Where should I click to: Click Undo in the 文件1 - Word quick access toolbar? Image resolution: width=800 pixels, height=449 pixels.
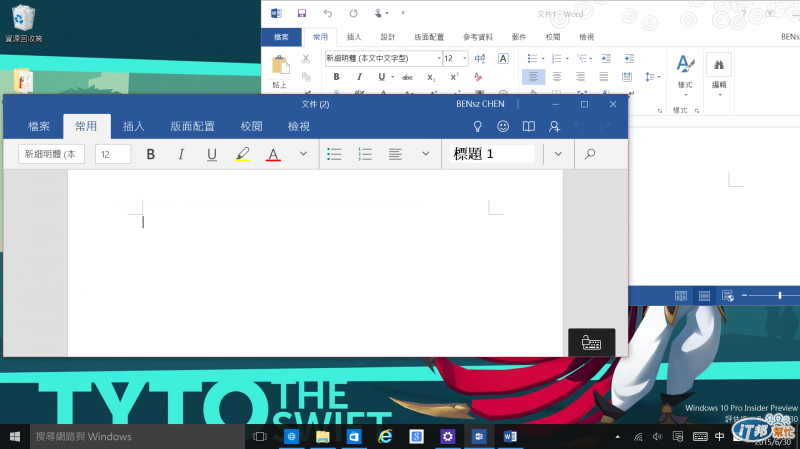pyautogui.click(x=328, y=13)
